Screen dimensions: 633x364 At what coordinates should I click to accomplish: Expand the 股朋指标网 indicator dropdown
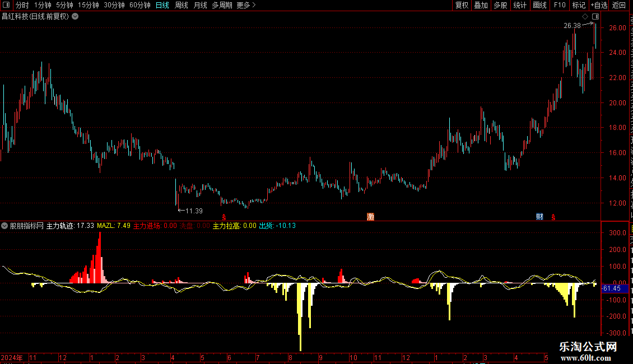(4, 226)
